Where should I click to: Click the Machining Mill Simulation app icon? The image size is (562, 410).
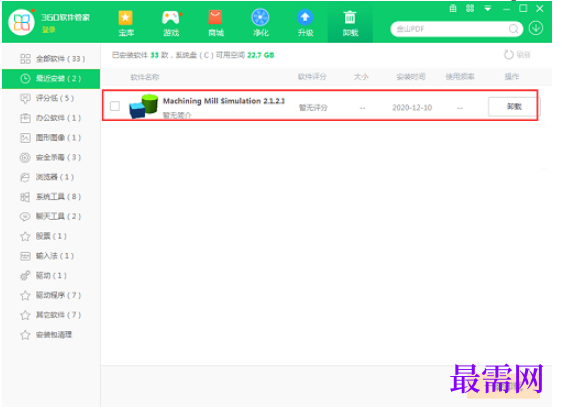coord(143,106)
